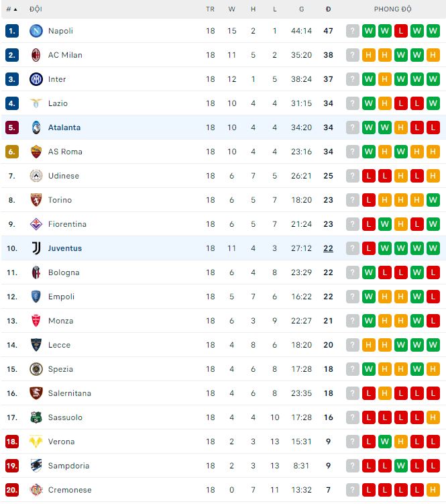
Task: Open the Inter team logo
Action: (36, 79)
